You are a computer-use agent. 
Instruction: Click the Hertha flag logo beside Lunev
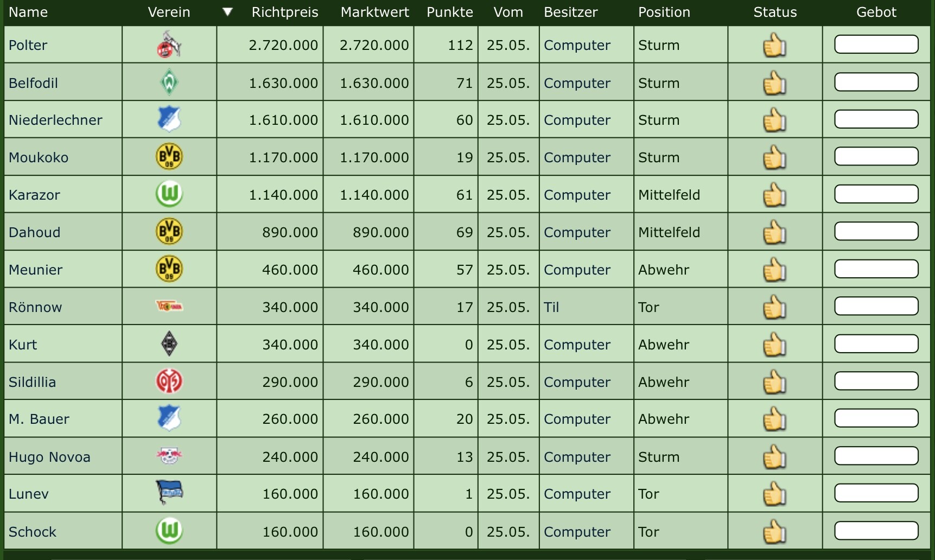tap(169, 492)
